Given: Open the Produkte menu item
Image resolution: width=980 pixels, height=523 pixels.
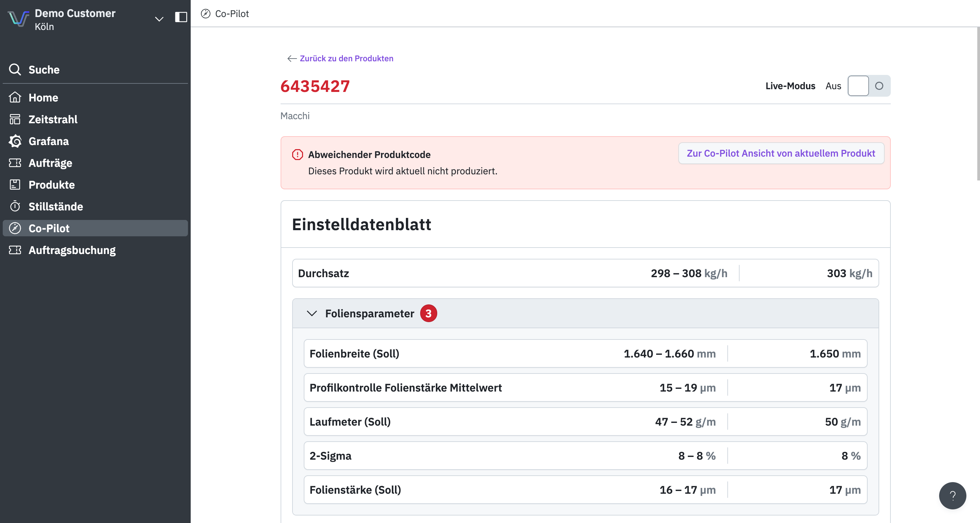Looking at the screenshot, I should click(95, 185).
